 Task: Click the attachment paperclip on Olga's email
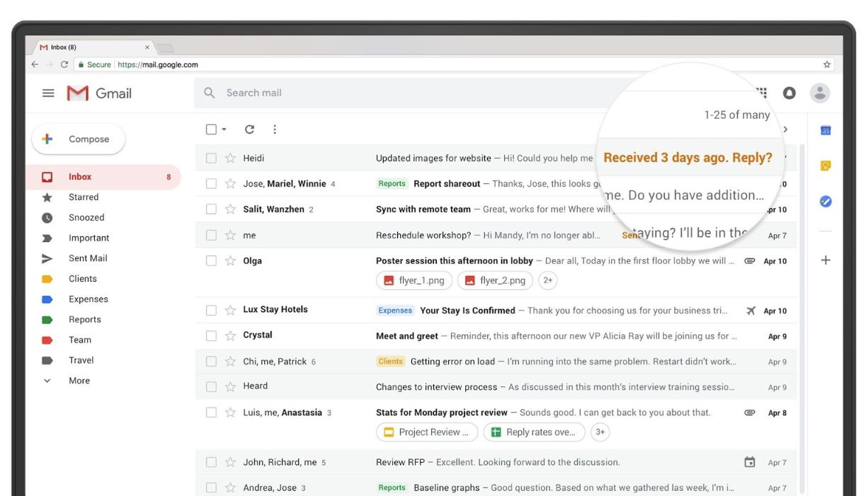coord(750,261)
